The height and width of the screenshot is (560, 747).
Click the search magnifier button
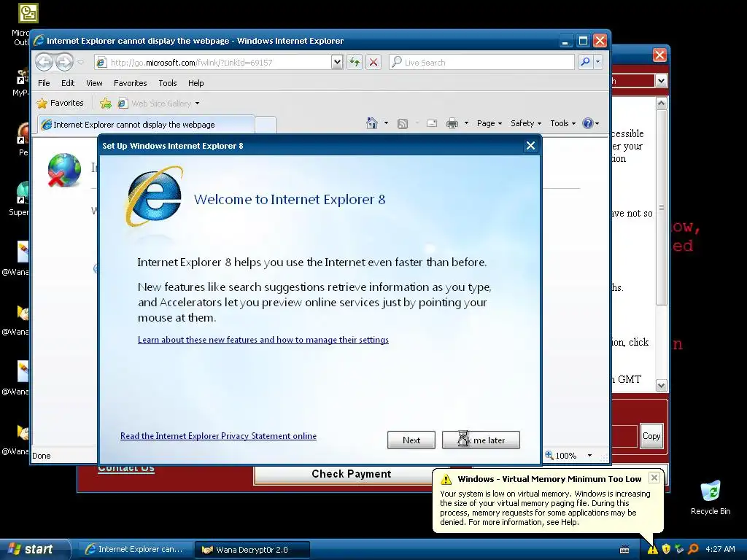point(585,62)
